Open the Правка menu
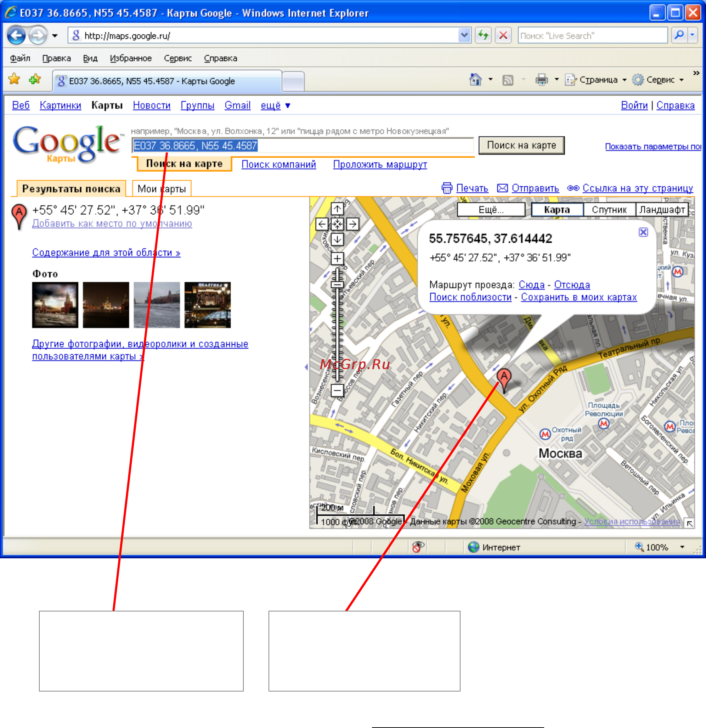Image resolution: width=706 pixels, height=728 pixels. pyautogui.click(x=56, y=58)
